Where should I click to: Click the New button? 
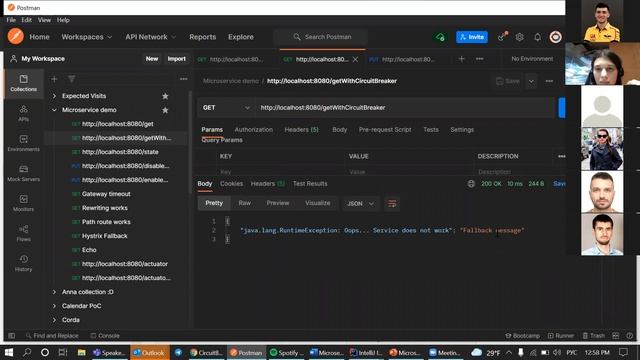pos(152,59)
